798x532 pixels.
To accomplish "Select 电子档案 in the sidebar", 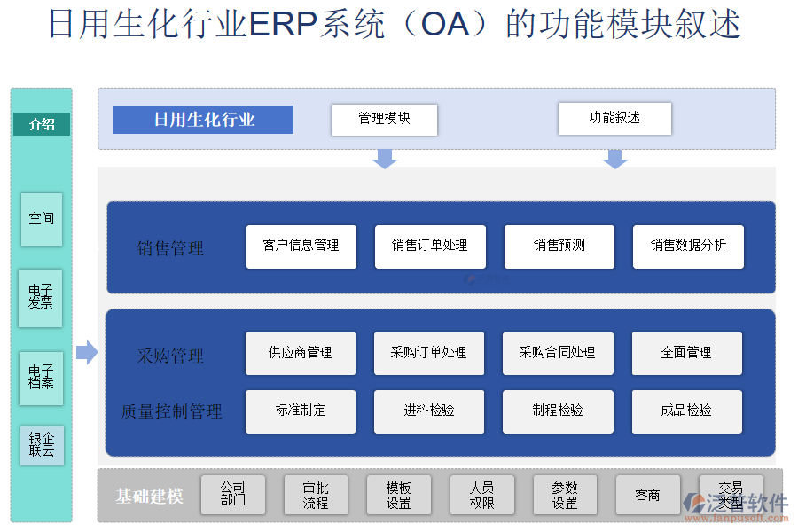I will [x=42, y=377].
